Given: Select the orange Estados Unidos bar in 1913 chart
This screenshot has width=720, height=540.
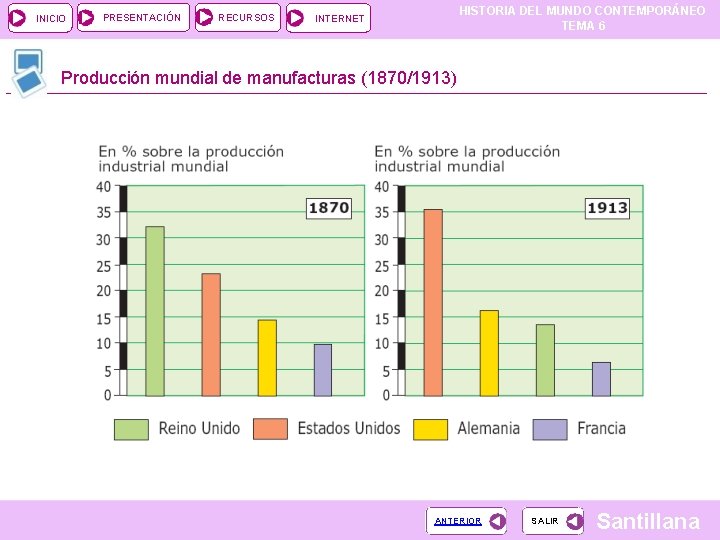Looking at the screenshot, I should click(433, 303).
